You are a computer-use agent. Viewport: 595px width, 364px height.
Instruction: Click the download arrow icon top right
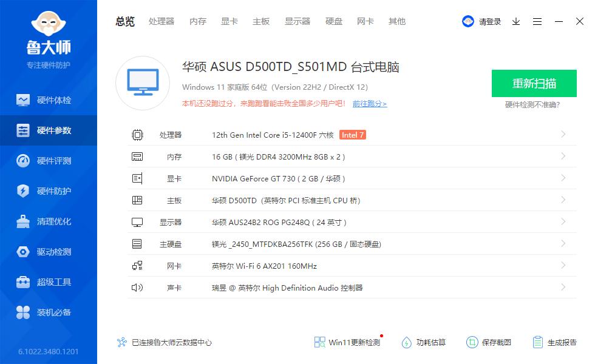[516, 21]
